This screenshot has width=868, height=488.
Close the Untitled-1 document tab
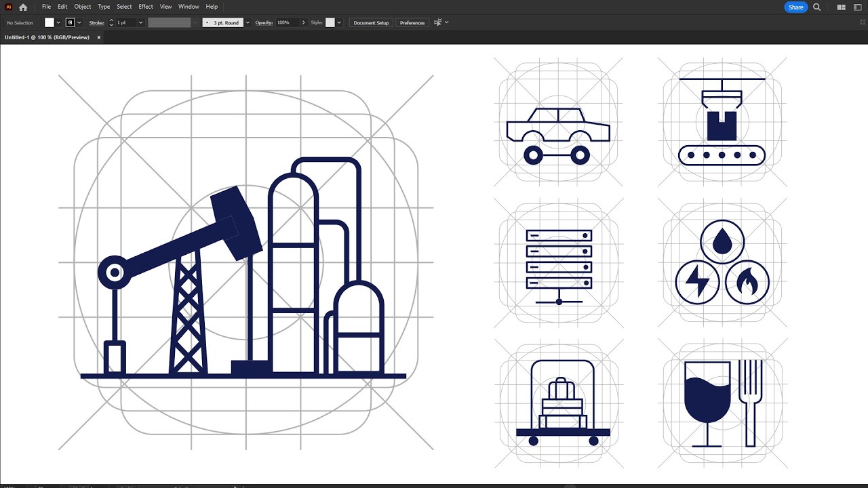click(98, 37)
